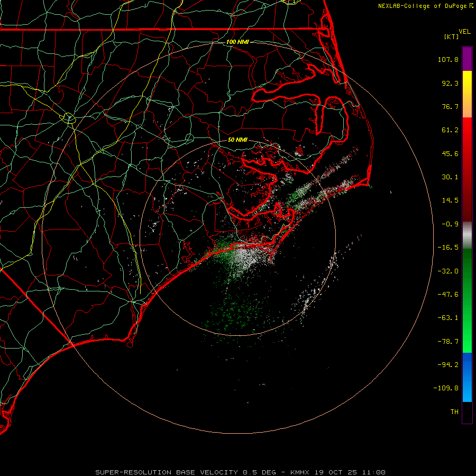Click the 30.1 value on the velocity scale

[450, 177]
